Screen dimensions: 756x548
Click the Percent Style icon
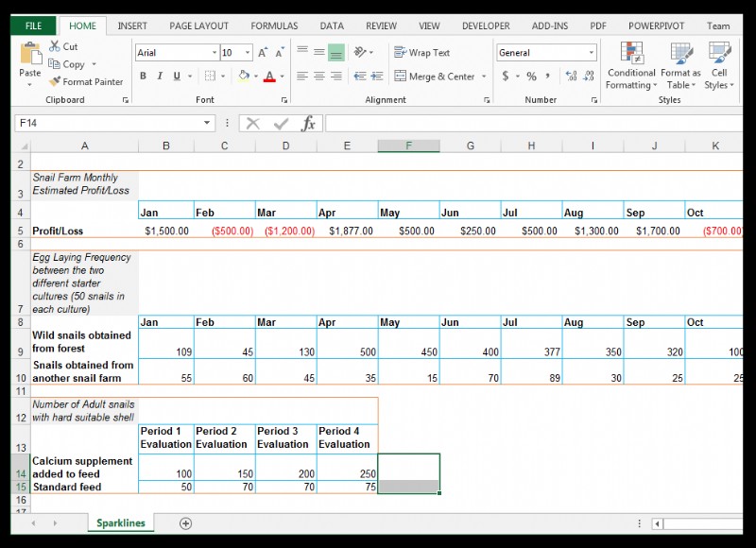pos(533,73)
